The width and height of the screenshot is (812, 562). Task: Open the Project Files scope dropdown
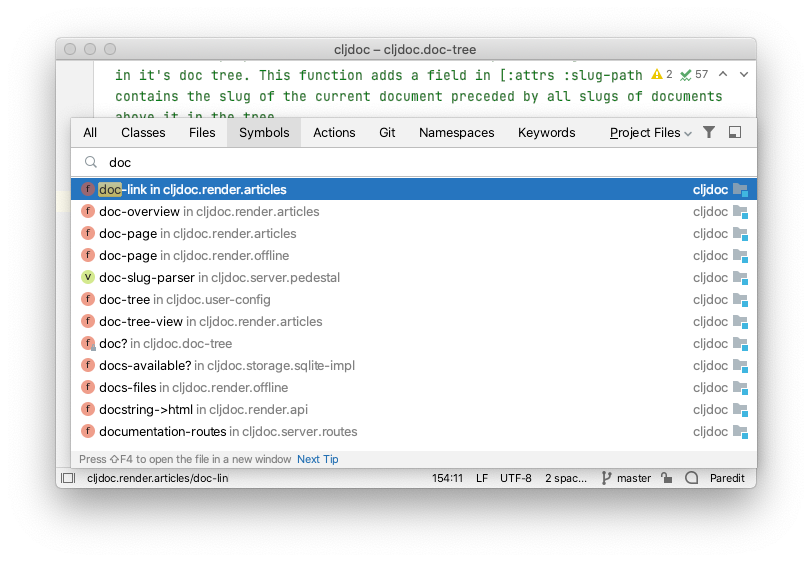pyautogui.click(x=650, y=133)
